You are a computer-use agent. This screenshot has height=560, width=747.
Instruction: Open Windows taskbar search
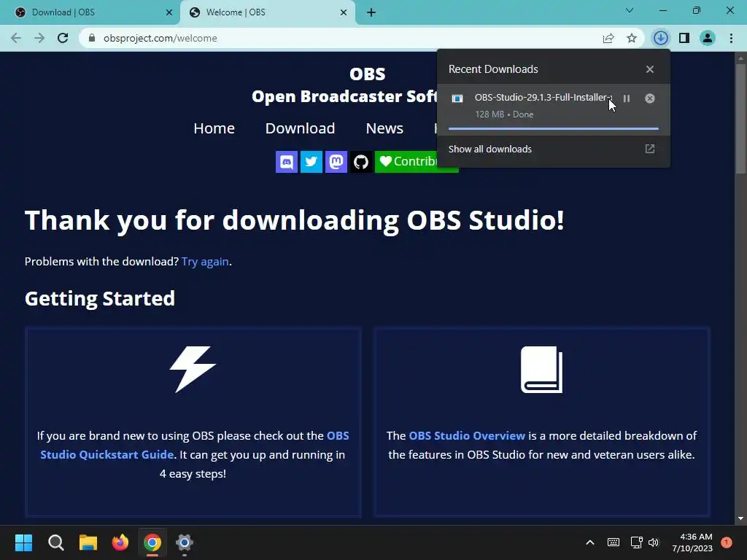point(55,542)
